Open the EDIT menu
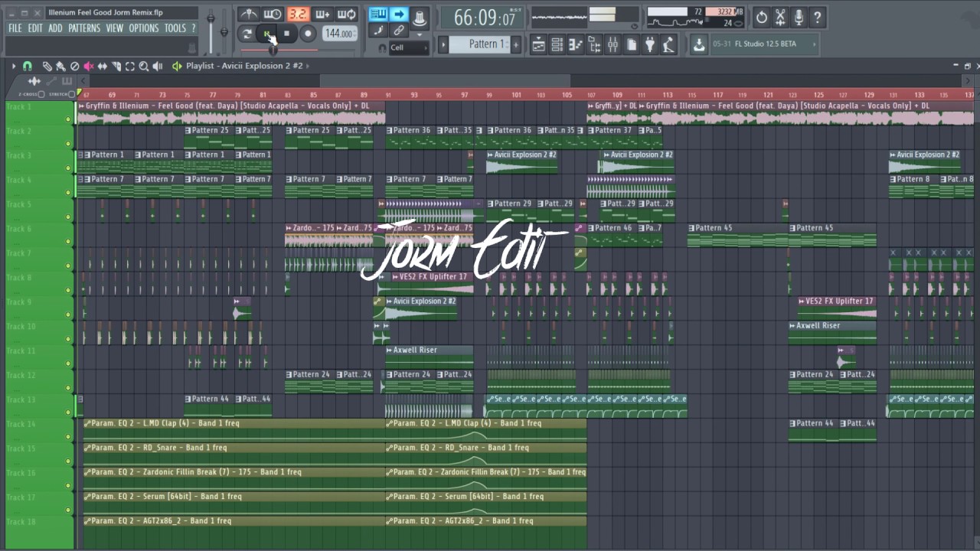 click(x=35, y=28)
